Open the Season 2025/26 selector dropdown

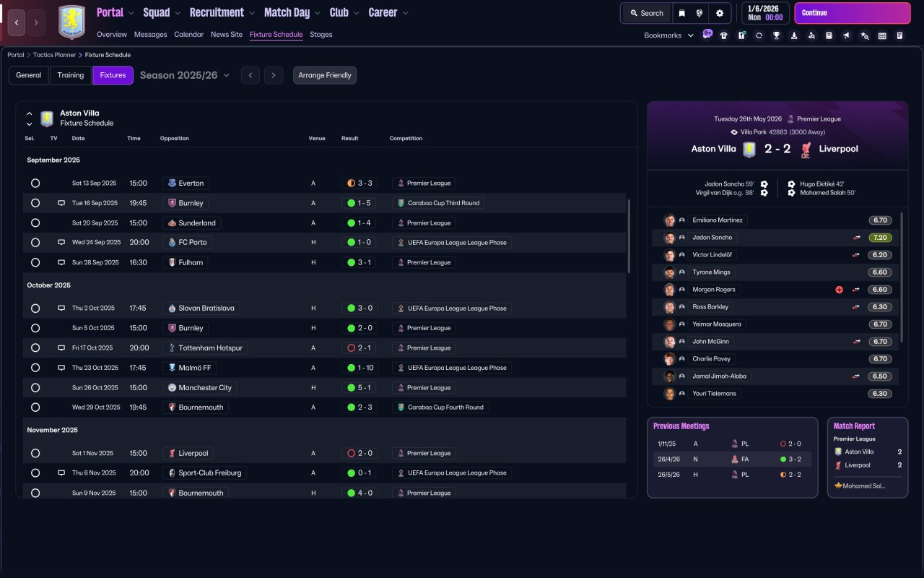click(x=185, y=75)
